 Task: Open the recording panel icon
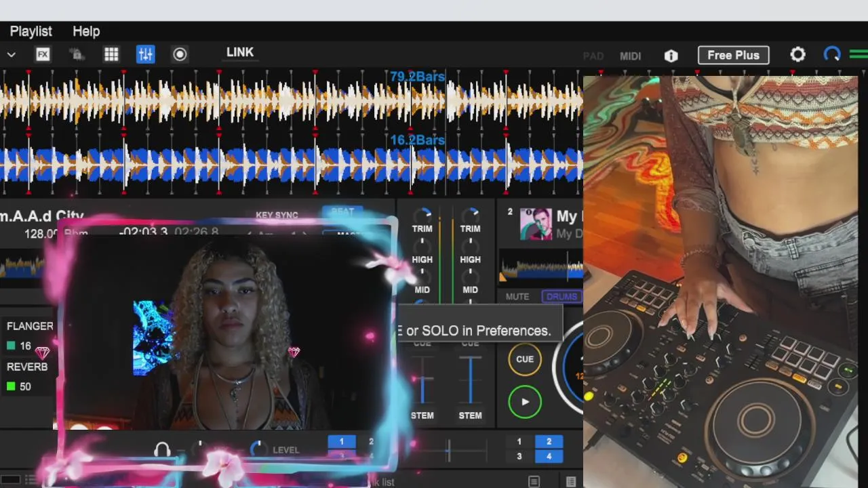[x=180, y=54]
